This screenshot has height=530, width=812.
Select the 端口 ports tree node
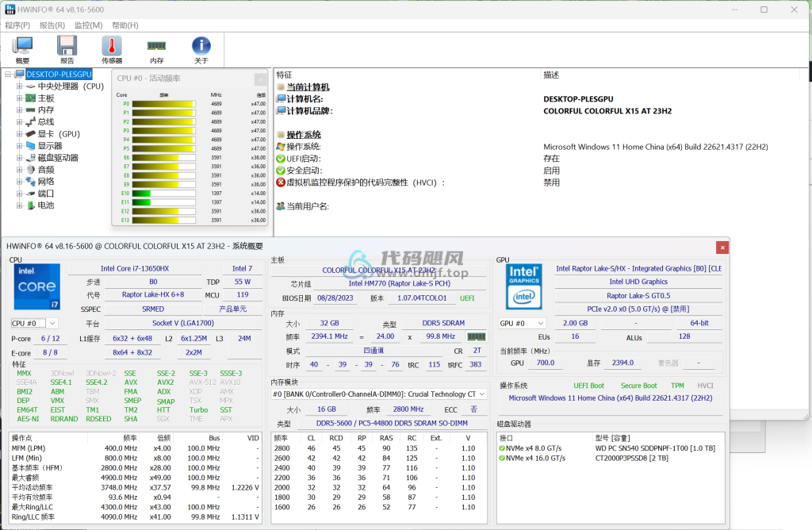[x=45, y=194]
